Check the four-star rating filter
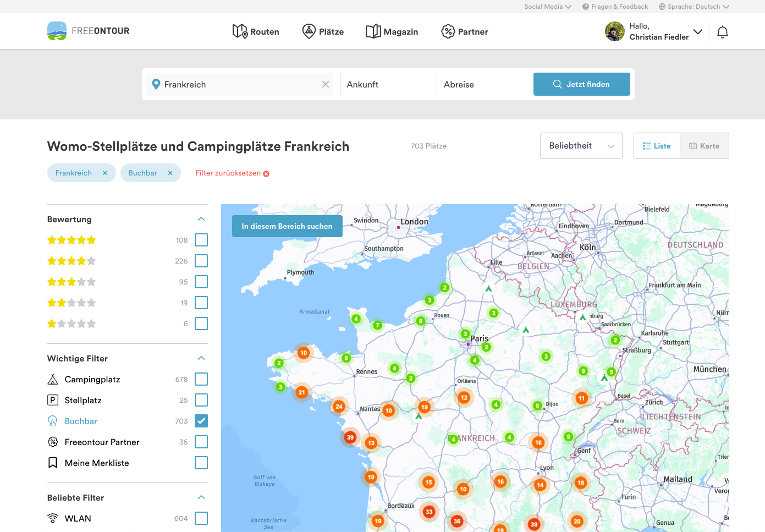Screen dimensions: 765x532 click(201, 261)
